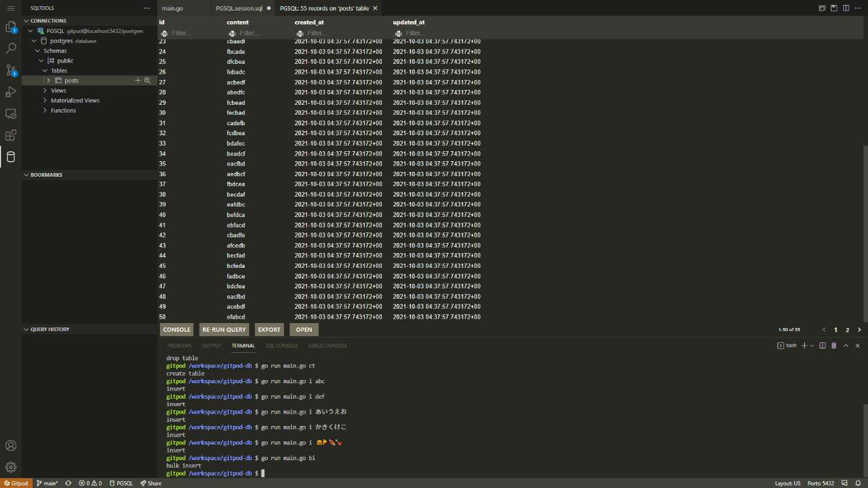Image resolution: width=868 pixels, height=488 pixels.
Task: Collapse the Tables tree node
Action: click(x=45, y=70)
